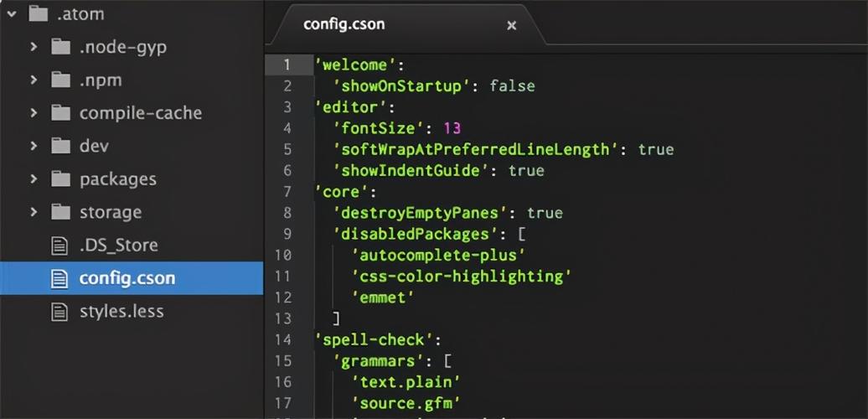This screenshot has height=419, width=868.
Task: Place cursor on 'welcome' key
Action: (x=355, y=65)
